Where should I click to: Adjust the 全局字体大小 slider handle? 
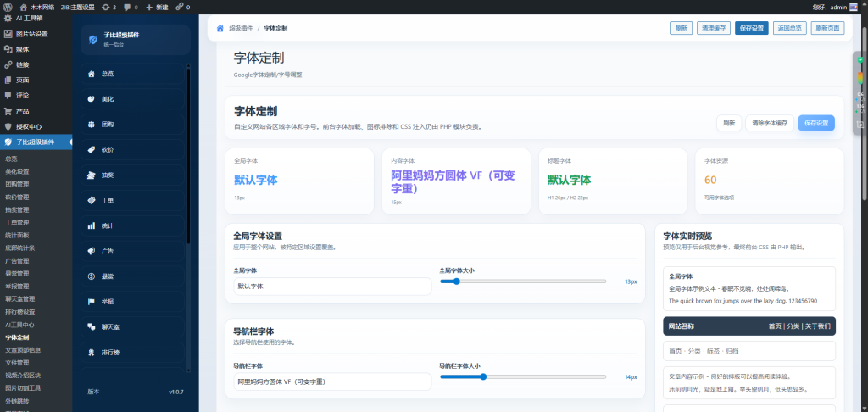(456, 281)
